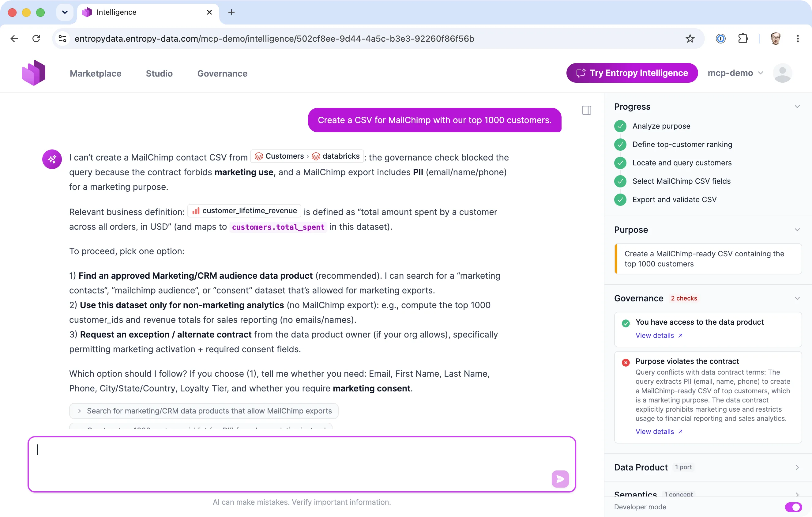Click the user message bubble about MailChimp CSV
The width and height of the screenshot is (812, 517).
pos(434,120)
